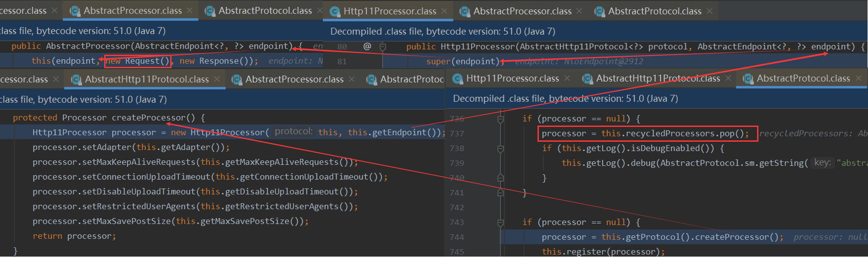
Task: Click the boxed new Request() expression
Action: 138,61
